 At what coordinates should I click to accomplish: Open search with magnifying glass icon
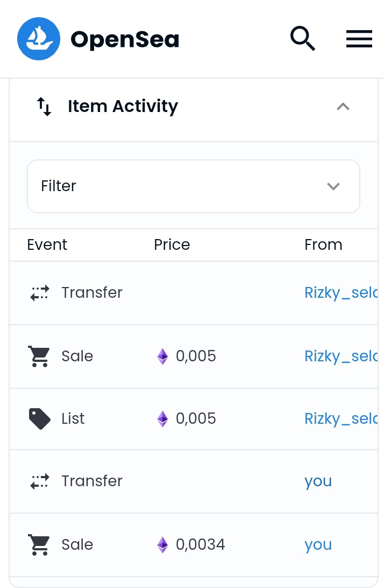click(302, 39)
